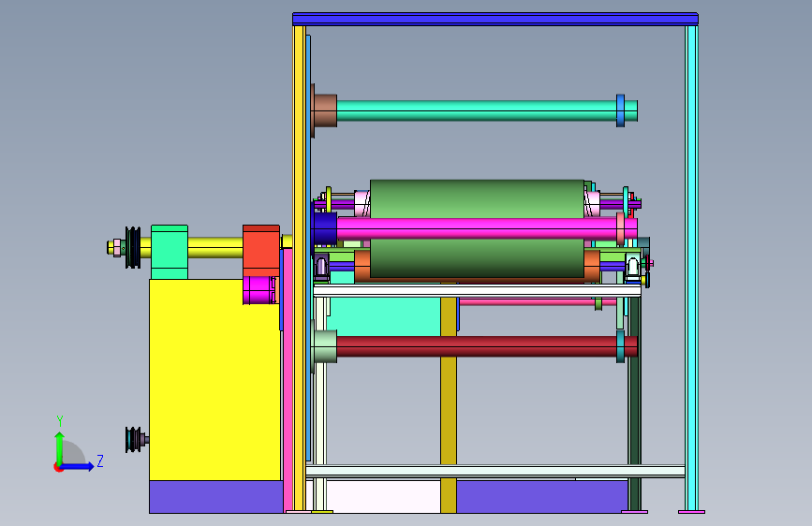Click the purple base panel at bottom right
812x526 pixels.
coord(542,496)
